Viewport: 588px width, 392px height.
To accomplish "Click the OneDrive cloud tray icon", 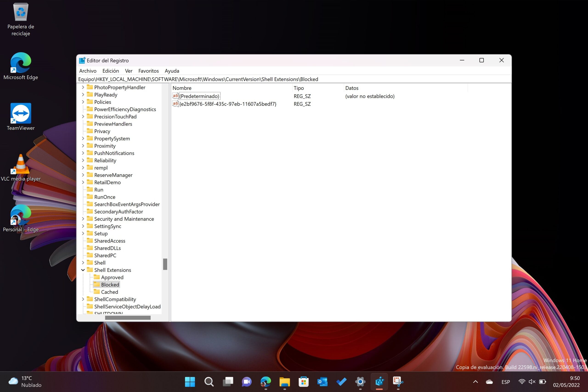I will [489, 382].
